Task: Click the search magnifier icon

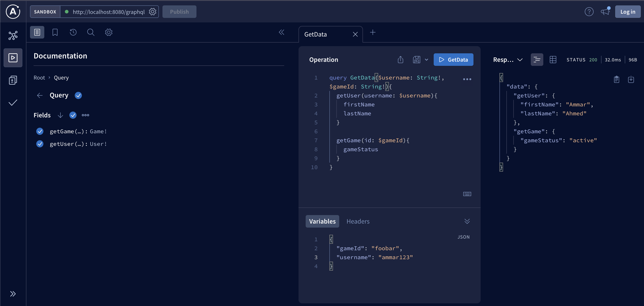Action: click(x=90, y=32)
